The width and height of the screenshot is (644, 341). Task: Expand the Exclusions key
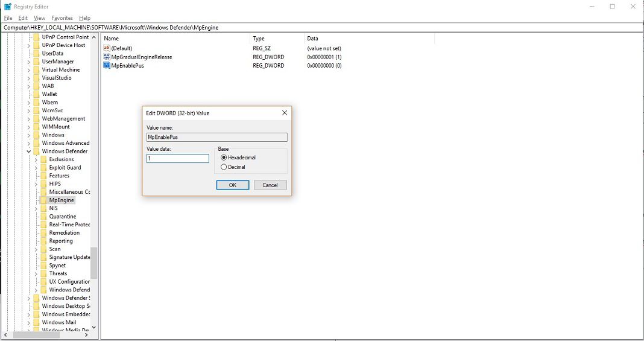tap(36, 159)
